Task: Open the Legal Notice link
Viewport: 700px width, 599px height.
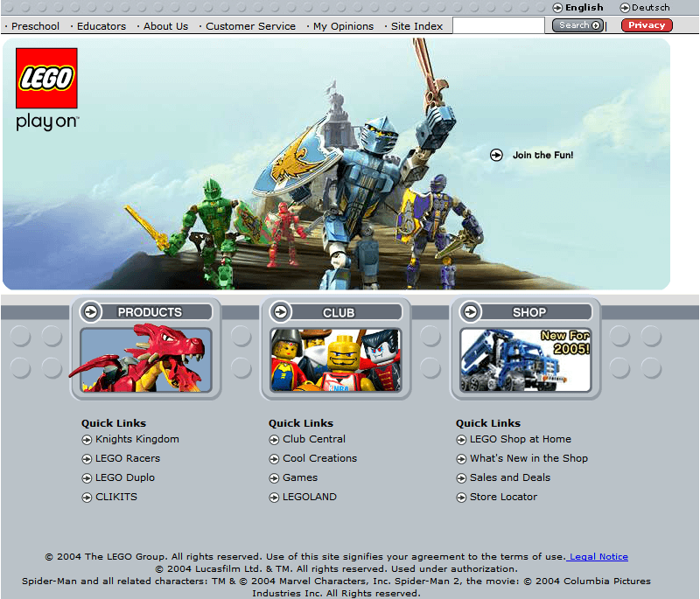Action: point(598,557)
